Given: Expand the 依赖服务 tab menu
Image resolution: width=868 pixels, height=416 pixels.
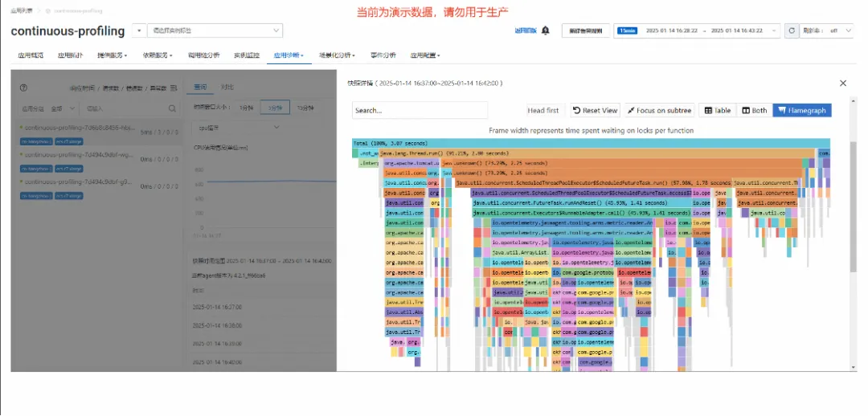Looking at the screenshot, I should coord(158,55).
